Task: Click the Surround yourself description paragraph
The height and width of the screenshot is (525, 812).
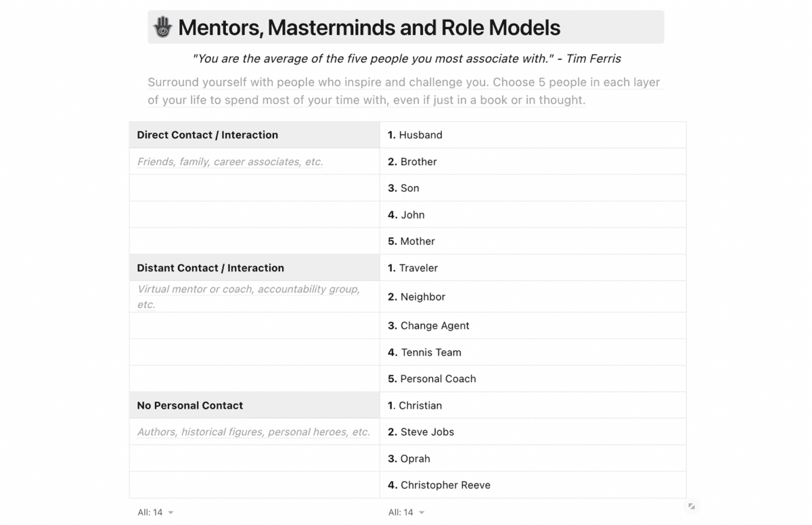Action: pyautogui.click(x=405, y=91)
